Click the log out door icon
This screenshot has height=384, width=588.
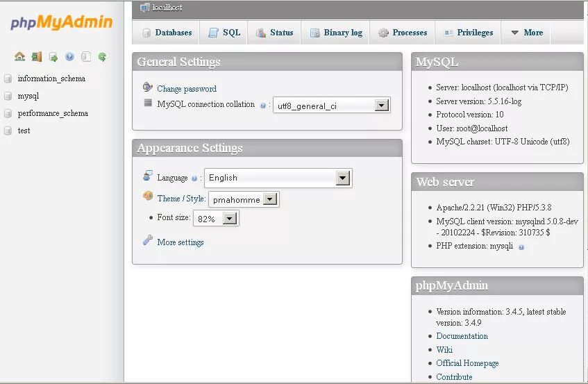tap(37, 57)
